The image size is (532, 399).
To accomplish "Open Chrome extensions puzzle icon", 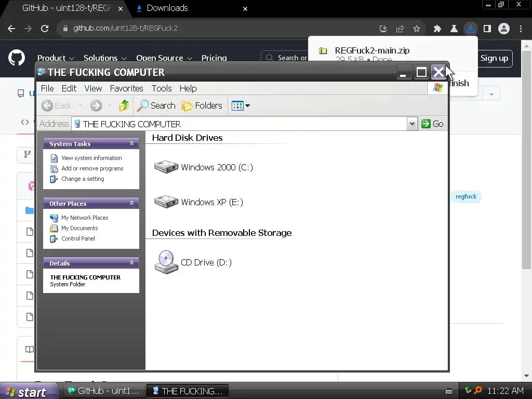I will (437, 29).
